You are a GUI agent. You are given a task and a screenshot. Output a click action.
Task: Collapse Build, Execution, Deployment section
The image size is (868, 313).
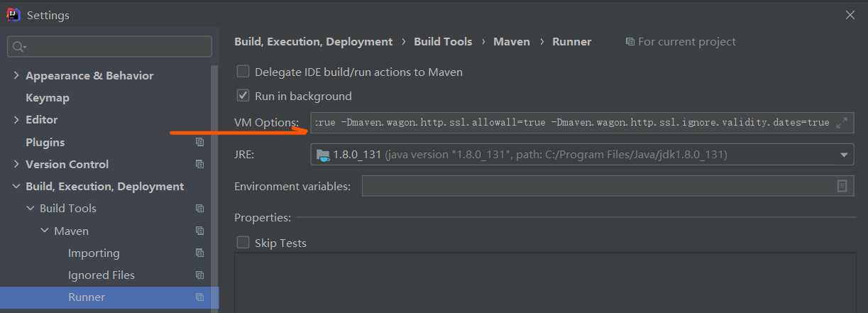tap(16, 186)
